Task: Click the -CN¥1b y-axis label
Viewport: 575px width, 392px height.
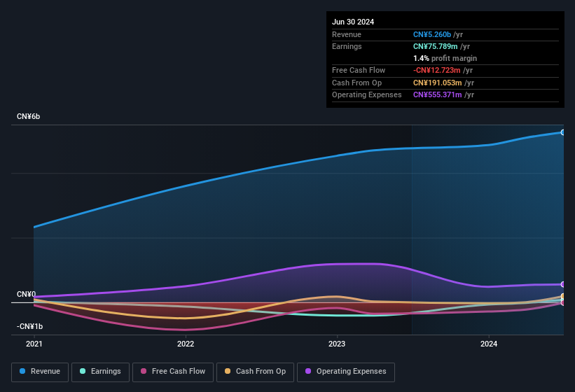Action: click(29, 326)
